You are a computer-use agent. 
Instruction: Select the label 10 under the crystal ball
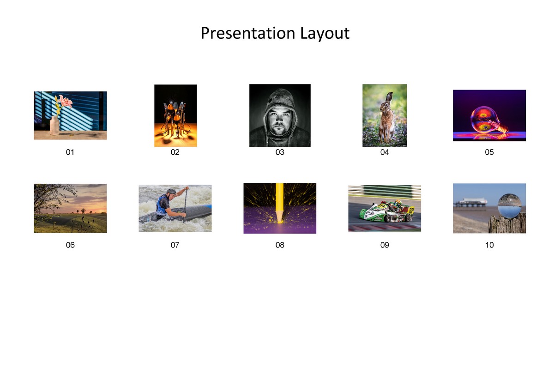click(489, 245)
